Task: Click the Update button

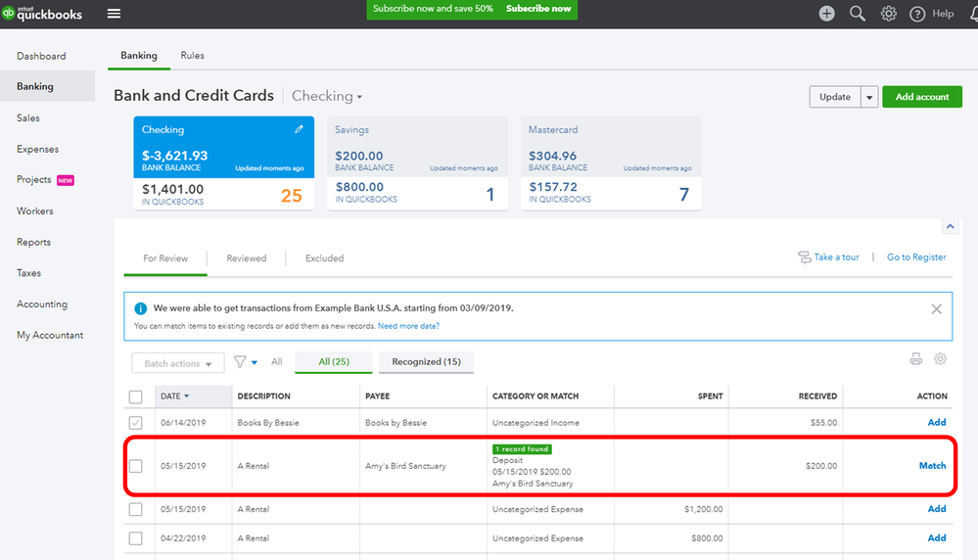Action: click(835, 97)
